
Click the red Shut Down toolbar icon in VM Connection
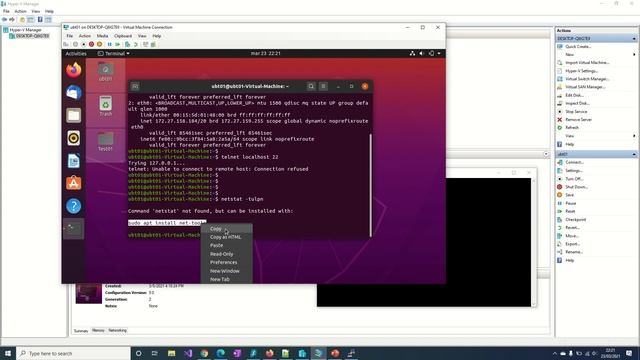click(91, 44)
